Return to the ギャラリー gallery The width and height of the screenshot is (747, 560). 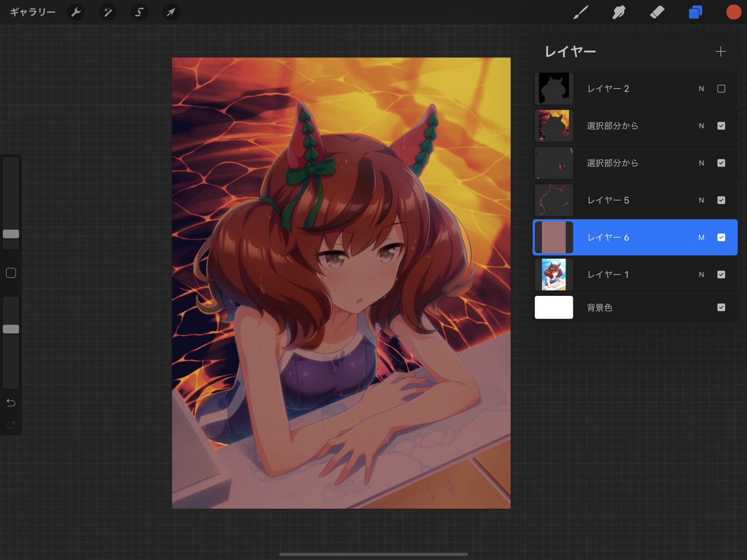coord(32,12)
